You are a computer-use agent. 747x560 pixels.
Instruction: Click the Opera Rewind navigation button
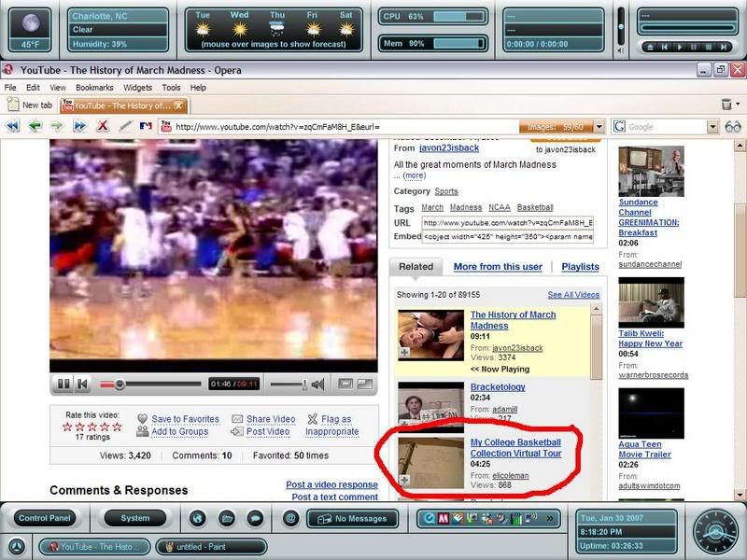pyautogui.click(x=12, y=126)
